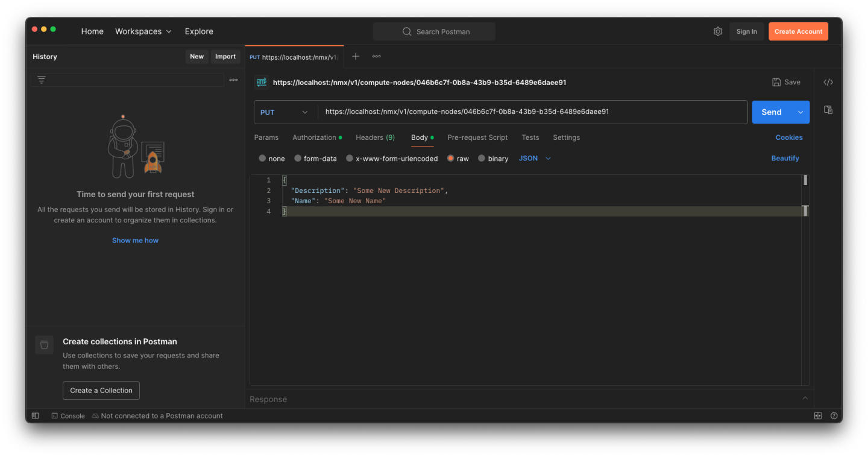Open the JSON body format dropdown
868x457 pixels.
(533, 158)
